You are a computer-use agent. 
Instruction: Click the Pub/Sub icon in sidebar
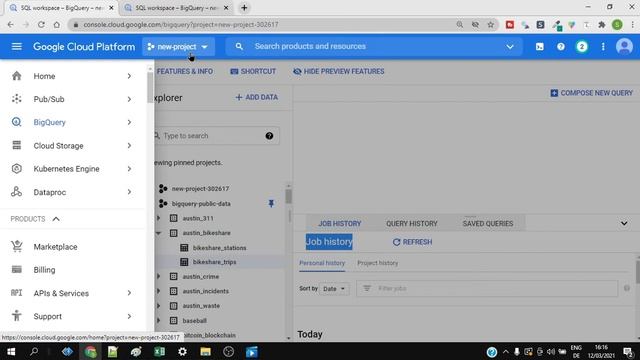(x=17, y=99)
